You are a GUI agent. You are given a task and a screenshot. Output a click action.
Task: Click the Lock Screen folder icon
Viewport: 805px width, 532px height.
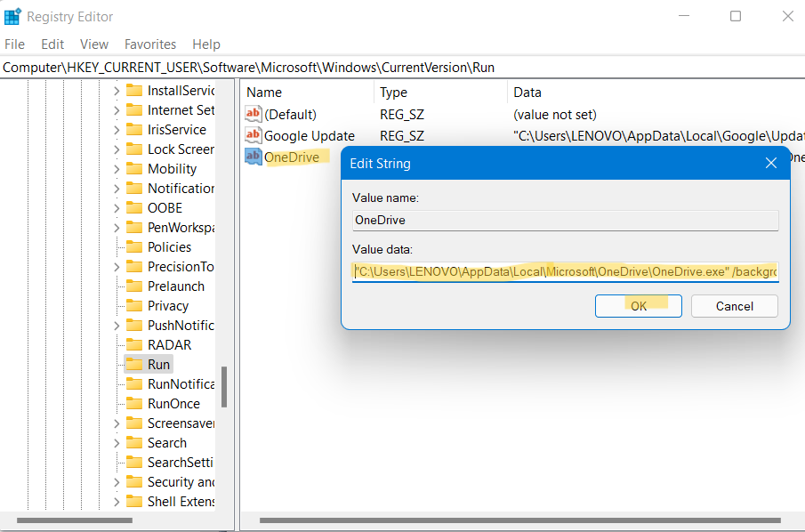pos(134,149)
